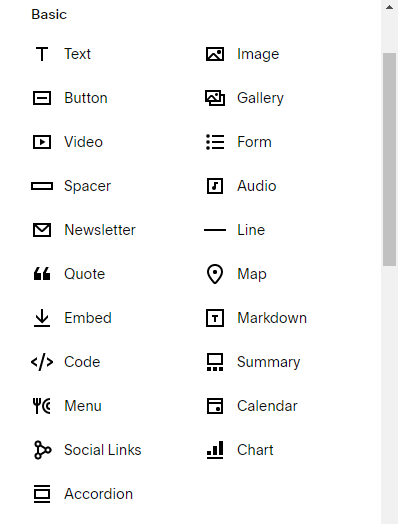Insert a Form block
Image resolution: width=398 pixels, height=524 pixels.
[254, 142]
